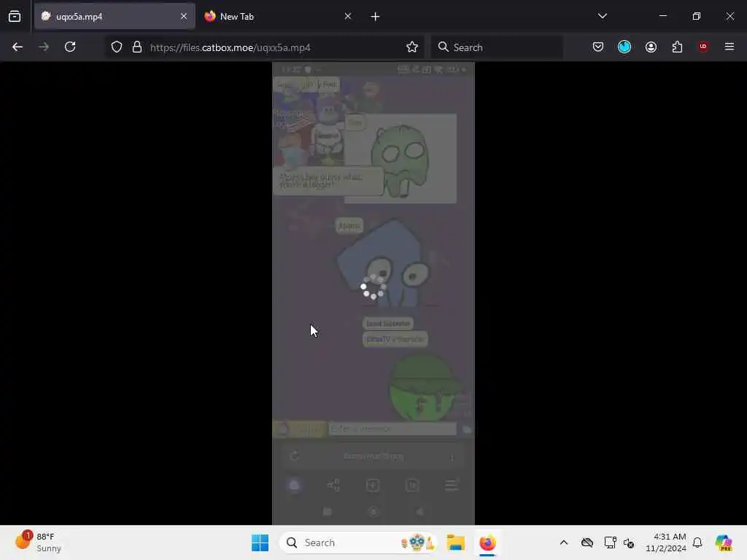Close the New Tab tab
747x560 pixels.
point(348,16)
